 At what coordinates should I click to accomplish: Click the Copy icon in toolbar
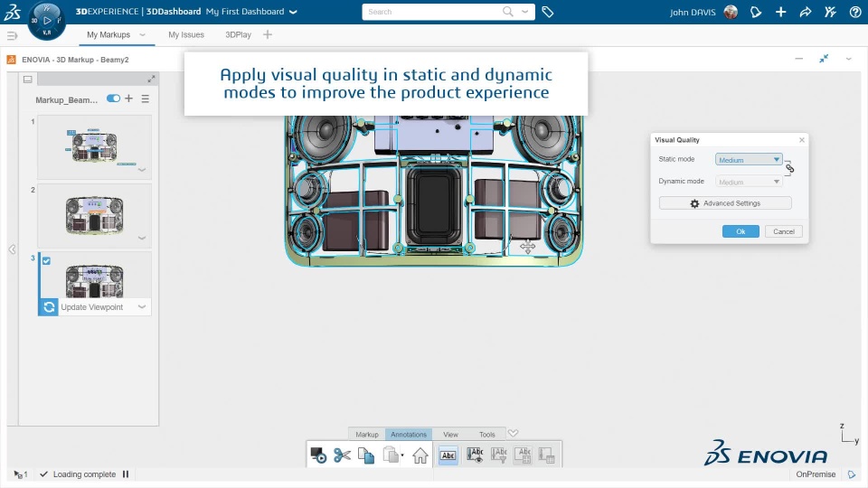(366, 455)
